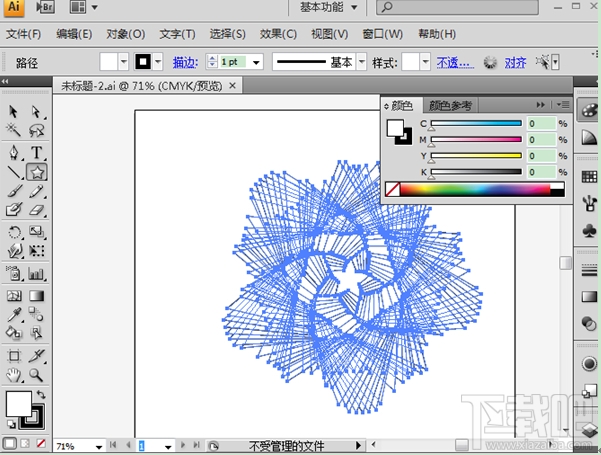This screenshot has width=601, height=455.
Task: Toggle solid Color fill mode button
Action: click(10, 444)
